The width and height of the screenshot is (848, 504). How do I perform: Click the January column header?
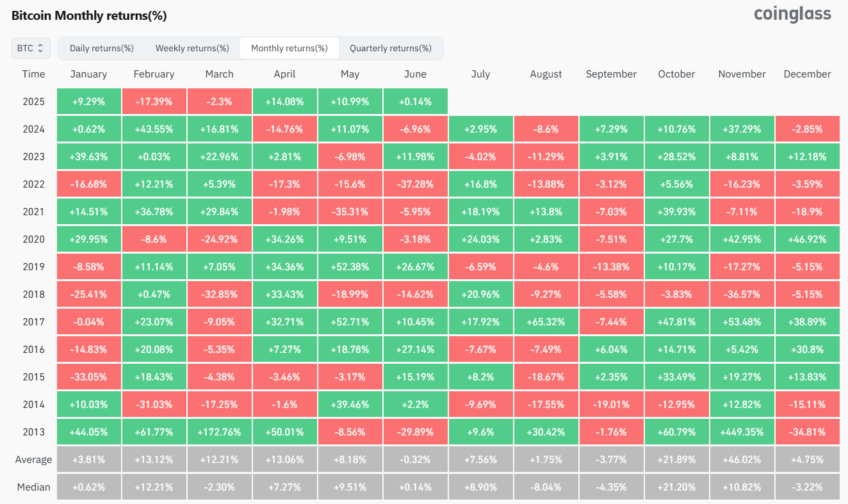88,74
